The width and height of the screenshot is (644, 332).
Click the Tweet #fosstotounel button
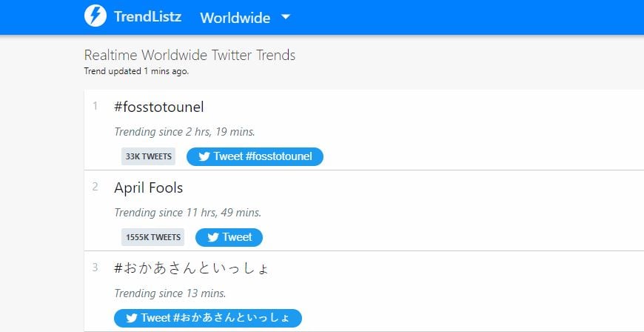tap(255, 157)
